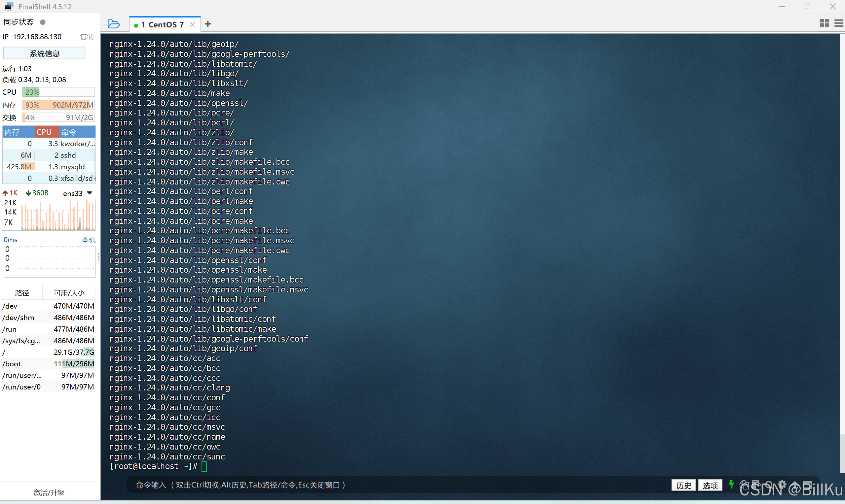Click the magnifier search icon in terminal toolbar

769,485
